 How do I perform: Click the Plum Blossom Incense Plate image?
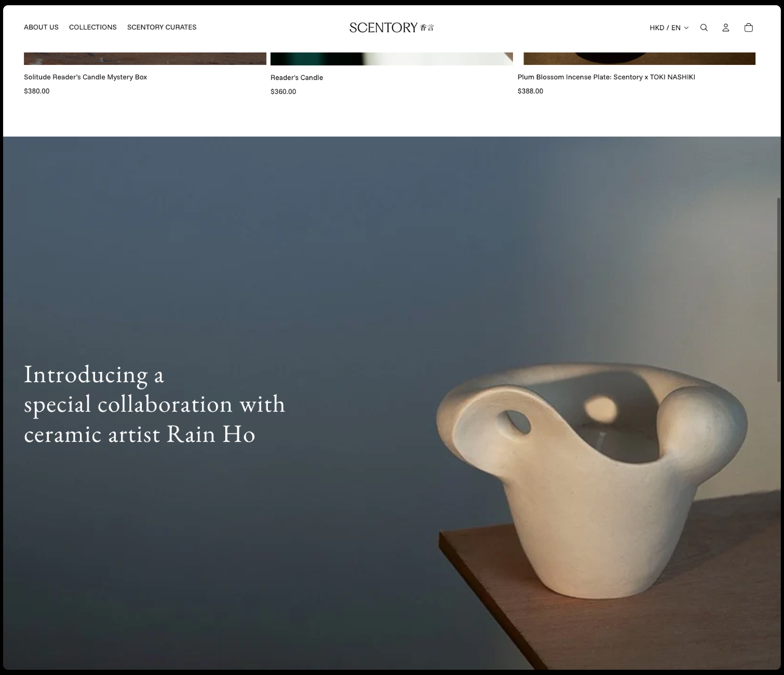[639, 59]
